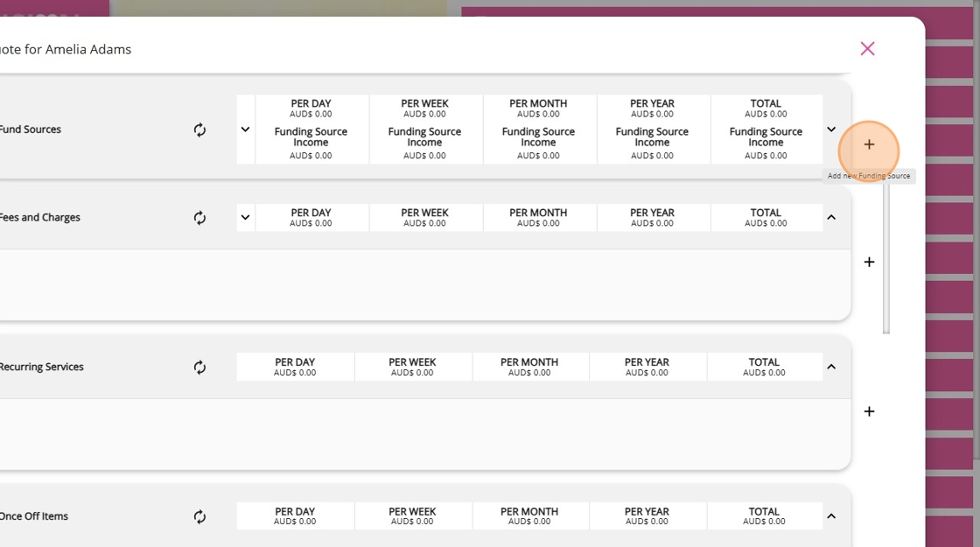This screenshot has height=547, width=980.
Task: Select Recurring Services PER YEAR amount
Action: coord(647,373)
